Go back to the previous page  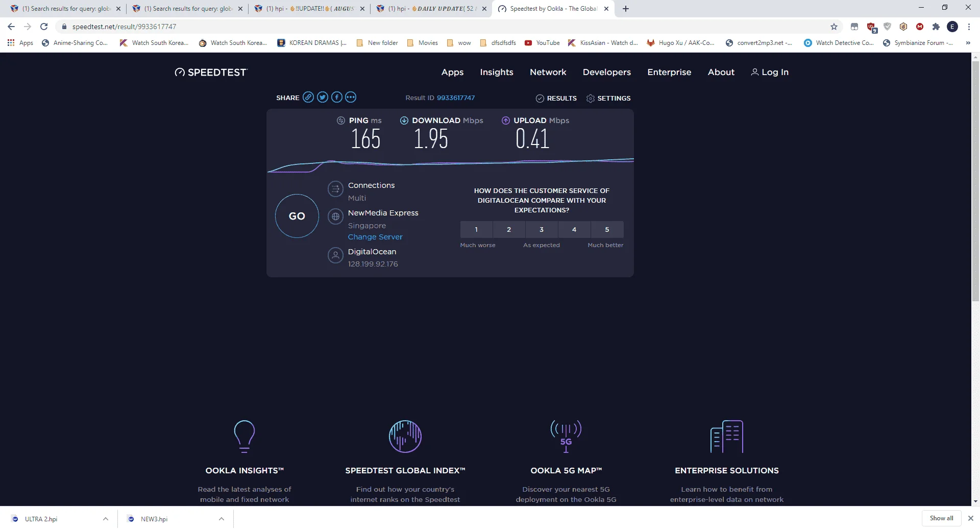[x=11, y=27]
